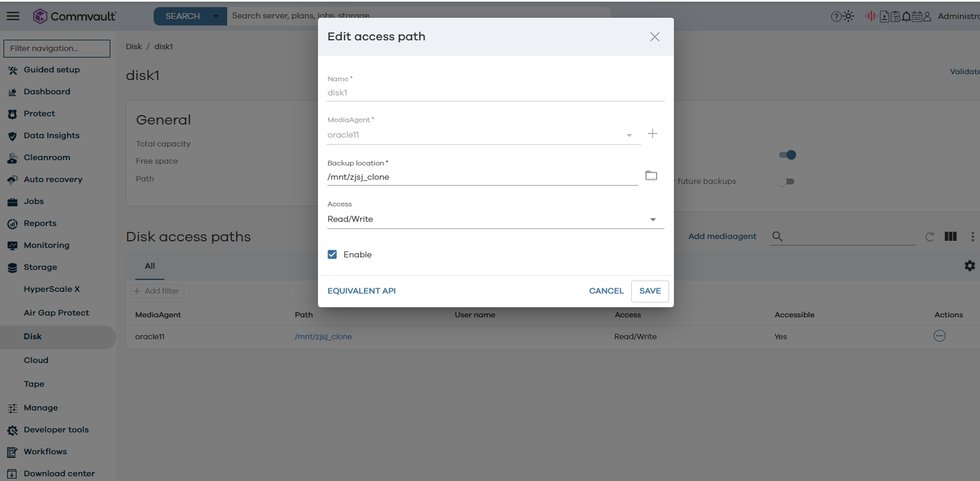Viewport: 980px width, 481px height.
Task: Toggle the theme sun icon in the header
Action: 849,17
